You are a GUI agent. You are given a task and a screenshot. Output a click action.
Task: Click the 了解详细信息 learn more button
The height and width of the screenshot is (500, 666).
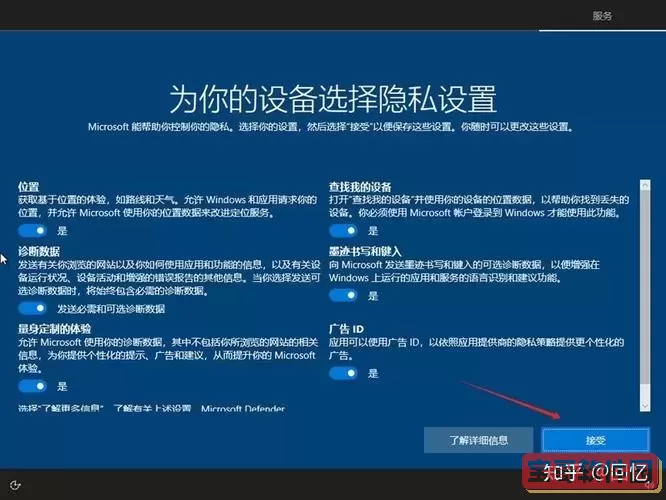478,440
